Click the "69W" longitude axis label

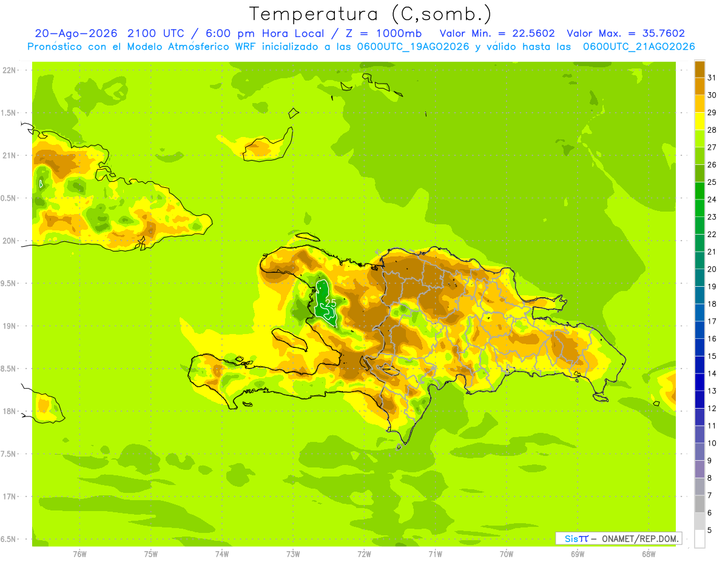coord(578,554)
